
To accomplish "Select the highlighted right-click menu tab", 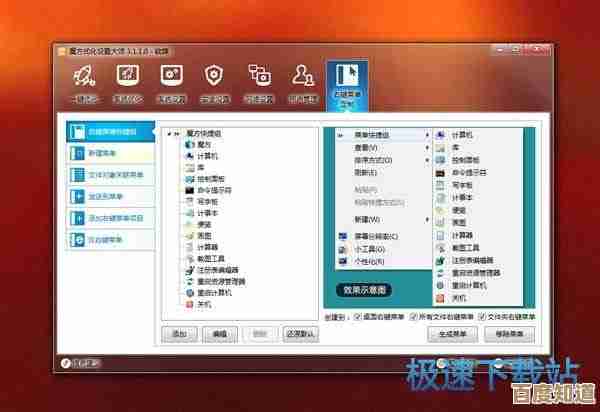I will point(347,85).
